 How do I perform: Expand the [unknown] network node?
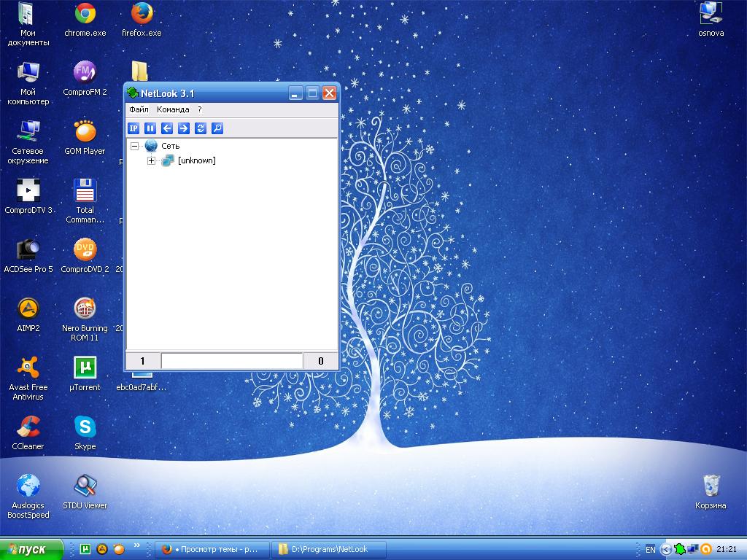(x=151, y=160)
